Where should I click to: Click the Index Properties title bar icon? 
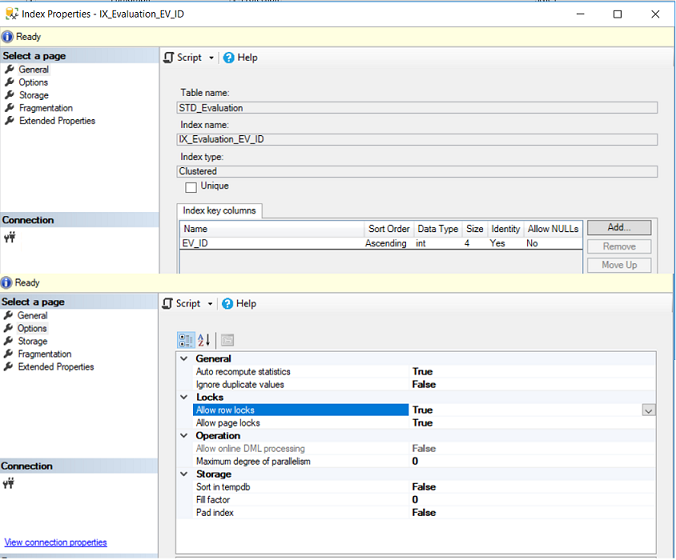tap(10, 14)
